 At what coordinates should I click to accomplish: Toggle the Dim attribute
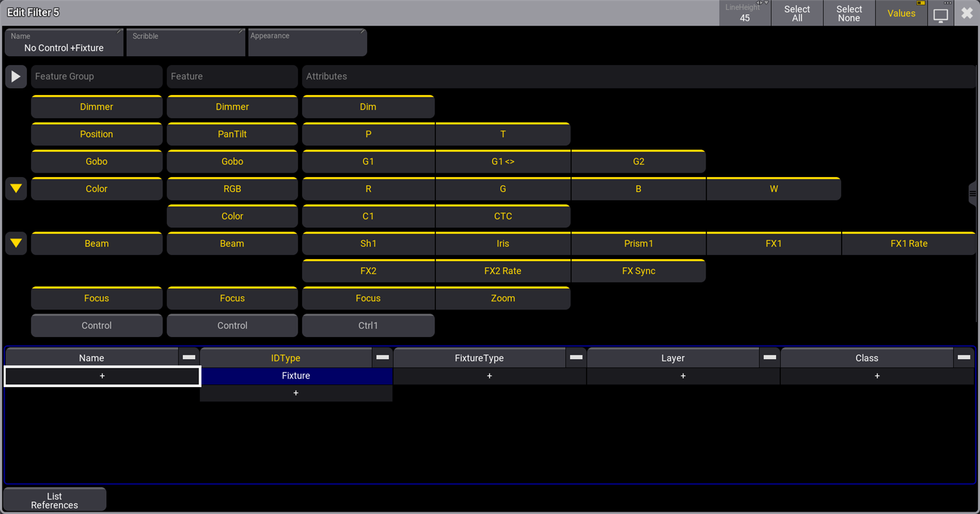(x=368, y=107)
